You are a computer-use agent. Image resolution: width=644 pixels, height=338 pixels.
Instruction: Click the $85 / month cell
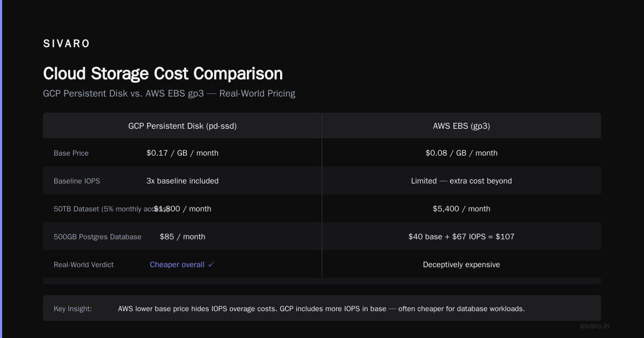pyautogui.click(x=182, y=237)
